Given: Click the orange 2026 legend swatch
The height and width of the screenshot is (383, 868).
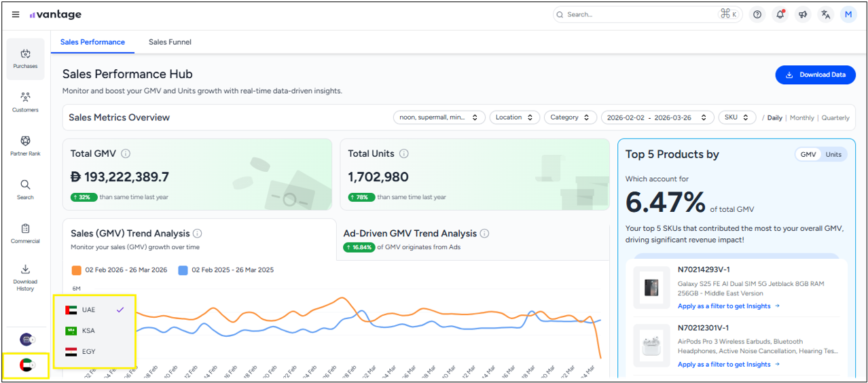Looking at the screenshot, I should [77, 270].
